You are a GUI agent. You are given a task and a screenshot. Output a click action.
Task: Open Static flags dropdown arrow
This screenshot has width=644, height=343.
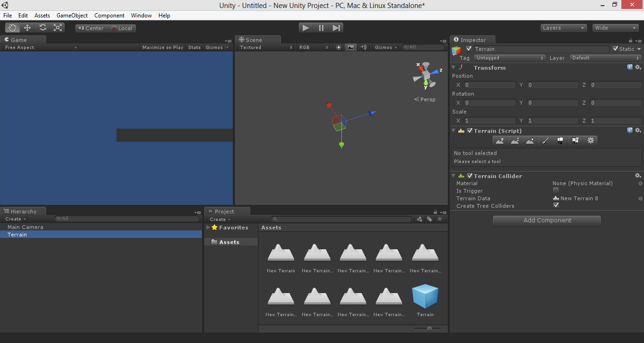pos(639,49)
